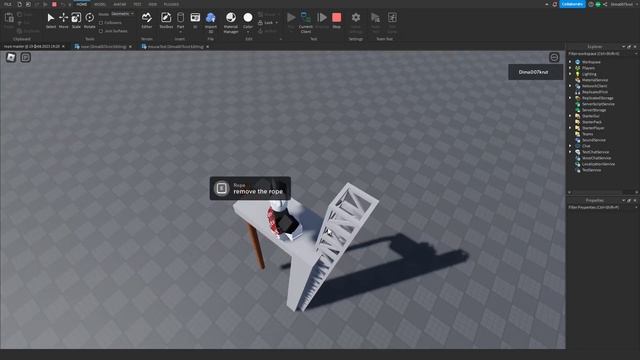Expand the Players node
640x360 pixels.
[x=570, y=68]
